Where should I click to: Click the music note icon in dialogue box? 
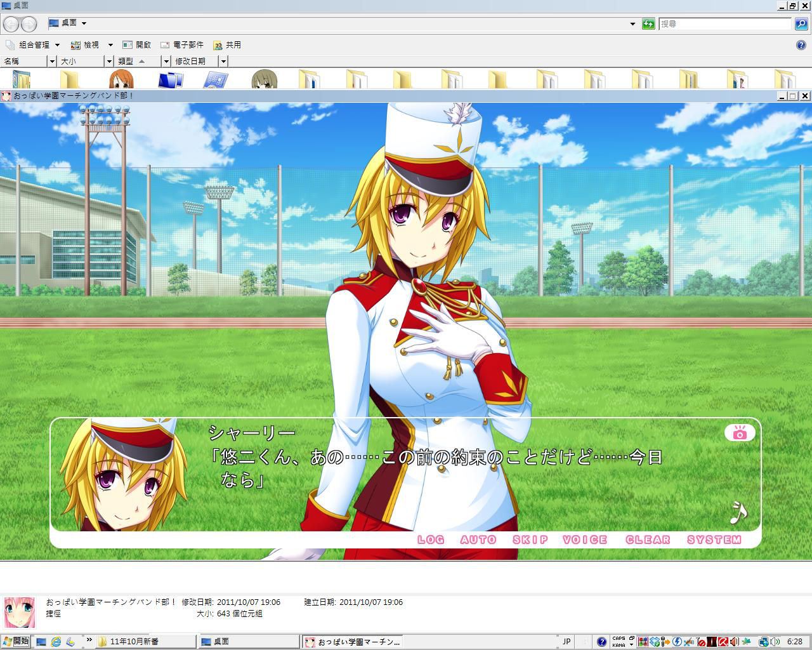pyautogui.click(x=738, y=512)
